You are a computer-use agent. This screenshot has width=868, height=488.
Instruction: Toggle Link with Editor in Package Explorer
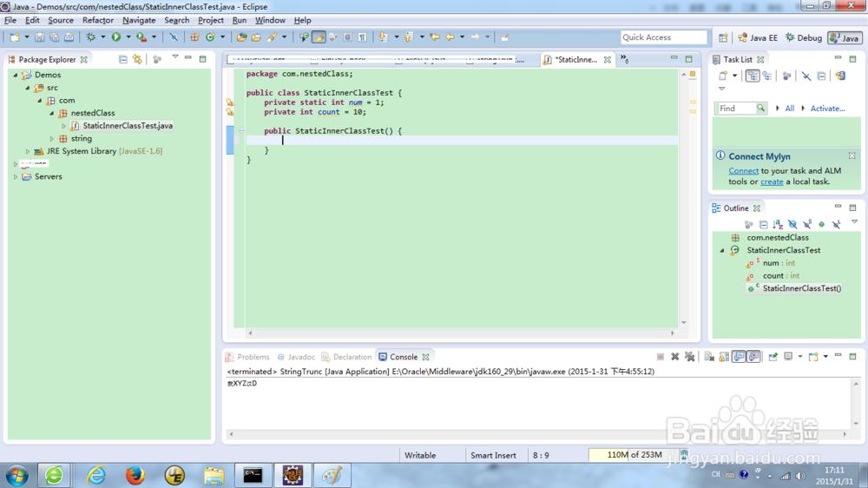point(137,59)
